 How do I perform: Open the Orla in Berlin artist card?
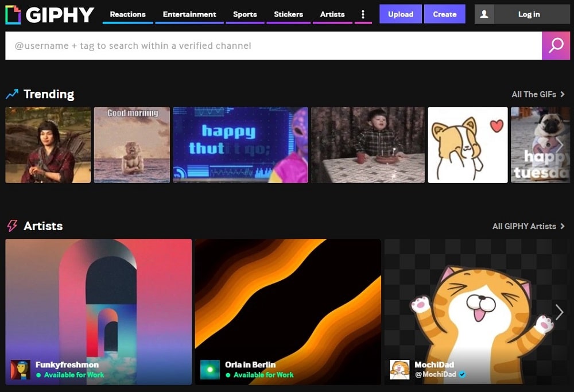(288, 312)
